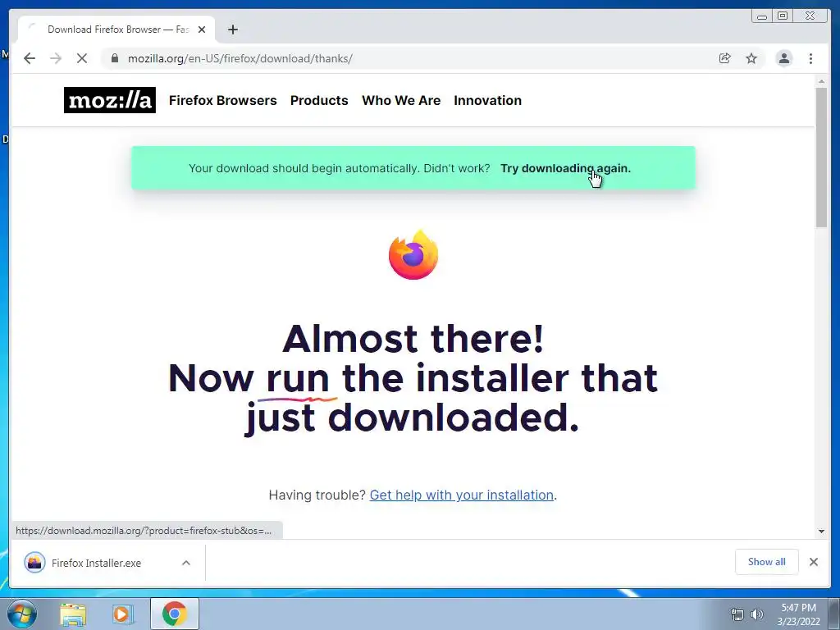This screenshot has width=840, height=630.
Task: Minimize the Chrome window
Action: (762, 16)
